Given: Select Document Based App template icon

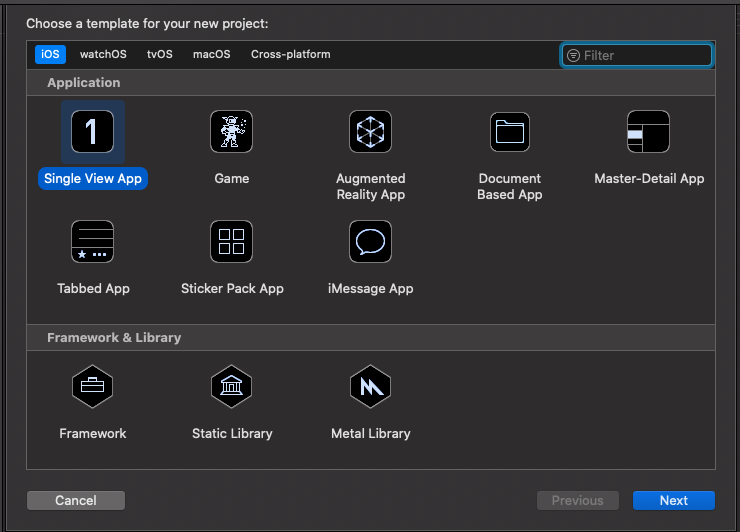Looking at the screenshot, I should coord(509,132).
